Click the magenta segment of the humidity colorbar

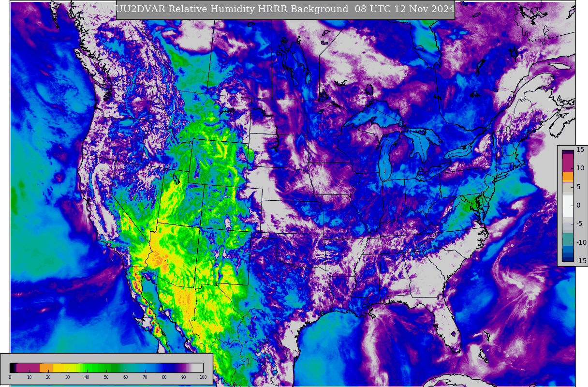coord(28,368)
